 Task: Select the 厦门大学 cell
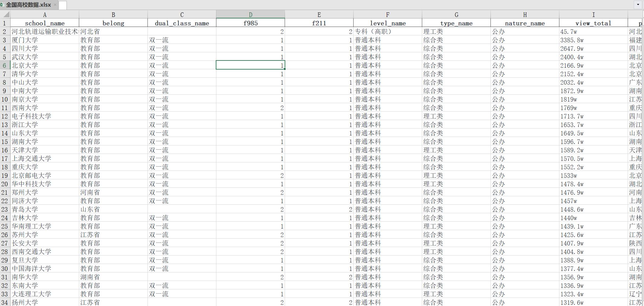point(45,40)
